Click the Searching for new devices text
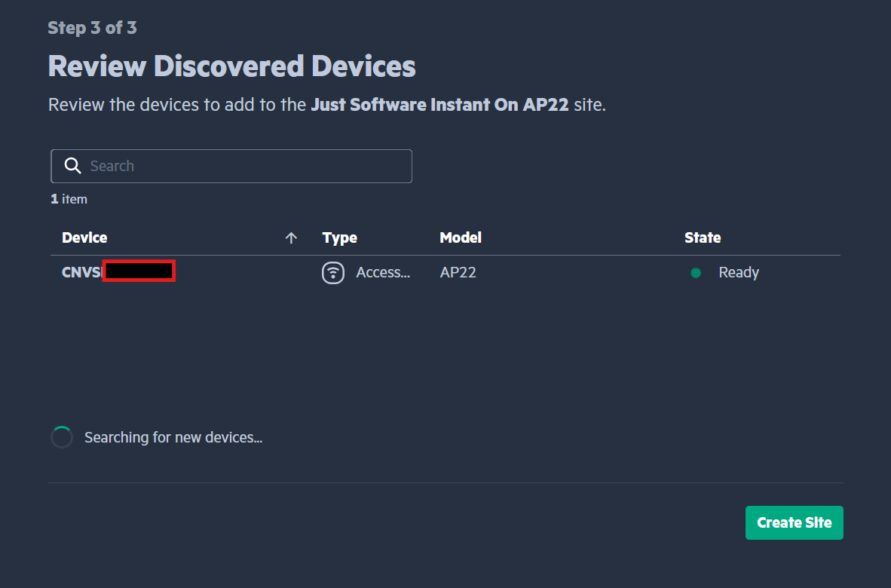Viewport: 891px width, 588px height. [173, 437]
